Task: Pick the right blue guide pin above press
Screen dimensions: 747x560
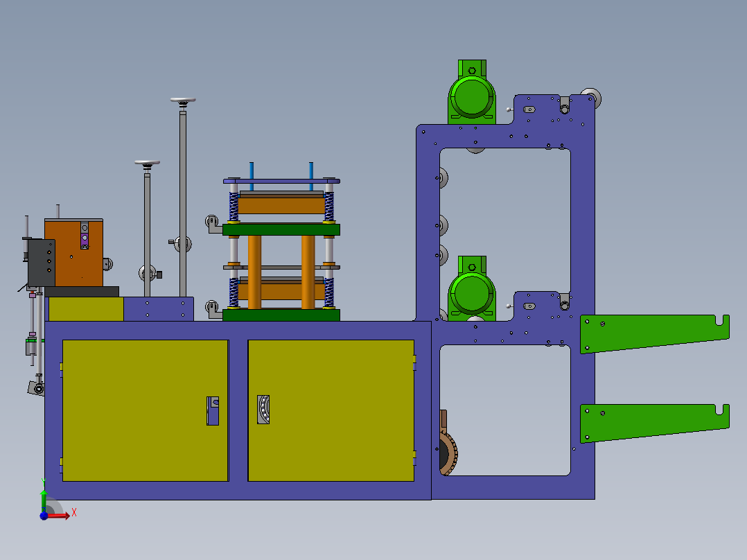Action: click(311, 176)
